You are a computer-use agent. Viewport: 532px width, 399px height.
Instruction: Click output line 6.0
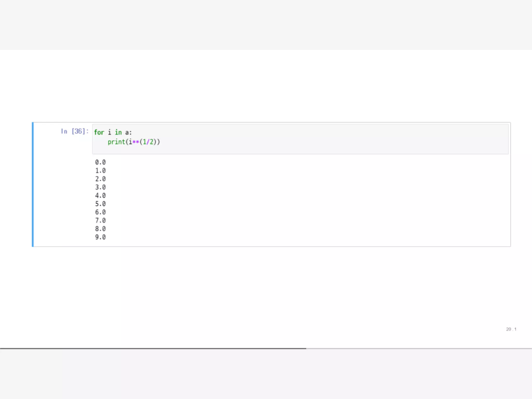[x=100, y=212]
